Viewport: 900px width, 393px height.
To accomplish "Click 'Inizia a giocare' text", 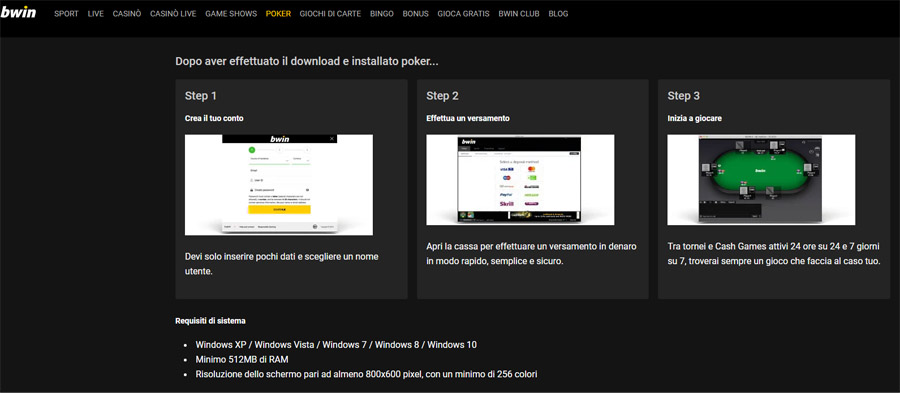I will pyautogui.click(x=695, y=118).
